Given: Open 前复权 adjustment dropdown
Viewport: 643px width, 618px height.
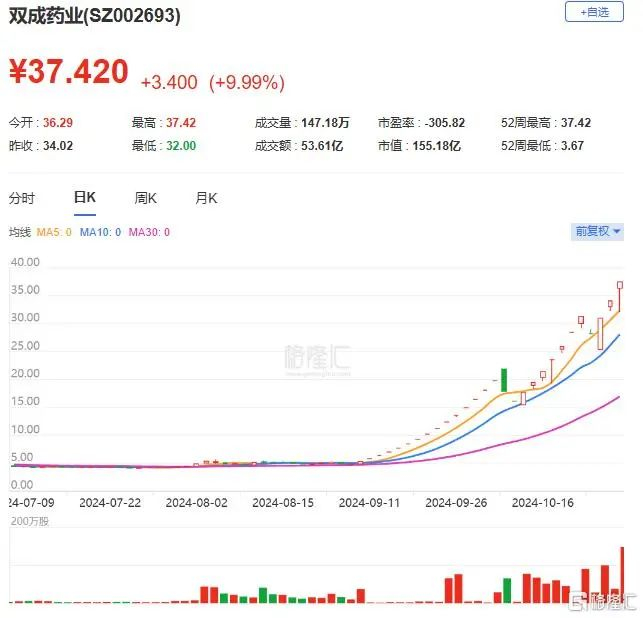Looking at the screenshot, I should click(x=597, y=232).
